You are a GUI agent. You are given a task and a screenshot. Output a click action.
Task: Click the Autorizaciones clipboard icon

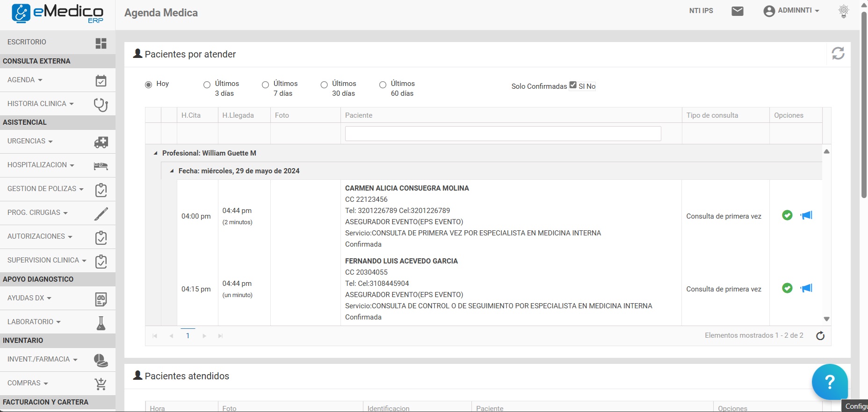click(x=101, y=237)
